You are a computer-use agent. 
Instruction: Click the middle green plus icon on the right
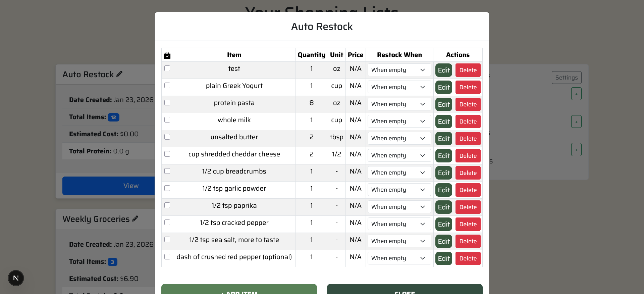tap(576, 121)
